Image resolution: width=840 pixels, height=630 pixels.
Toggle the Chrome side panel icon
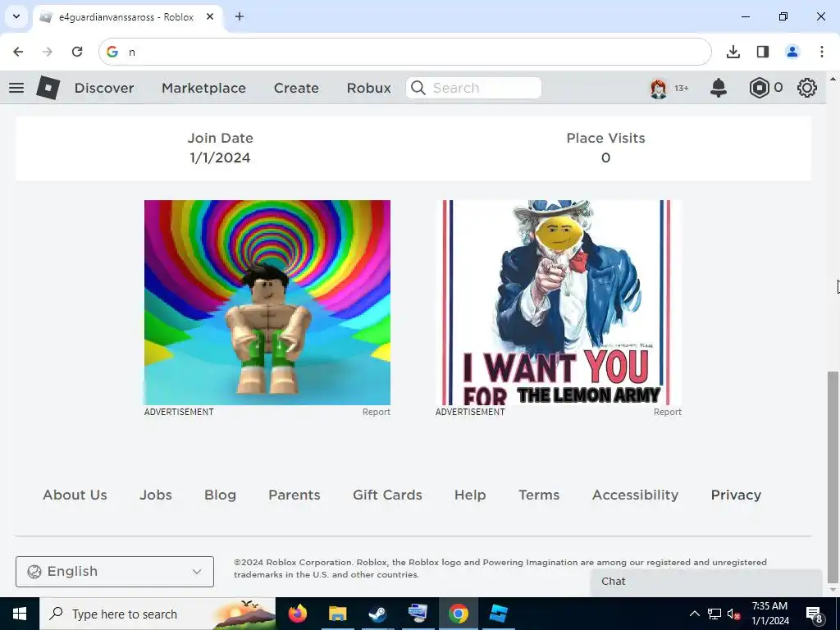tap(763, 52)
